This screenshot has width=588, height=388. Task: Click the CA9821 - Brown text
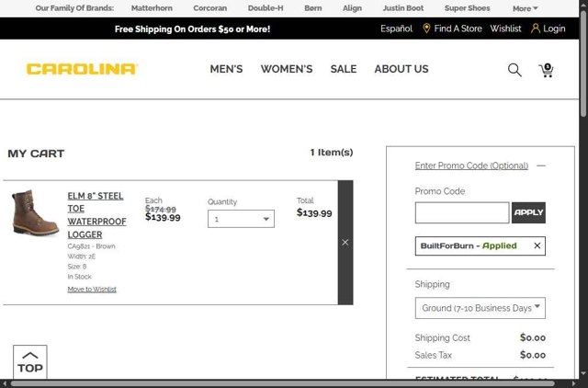(91, 246)
